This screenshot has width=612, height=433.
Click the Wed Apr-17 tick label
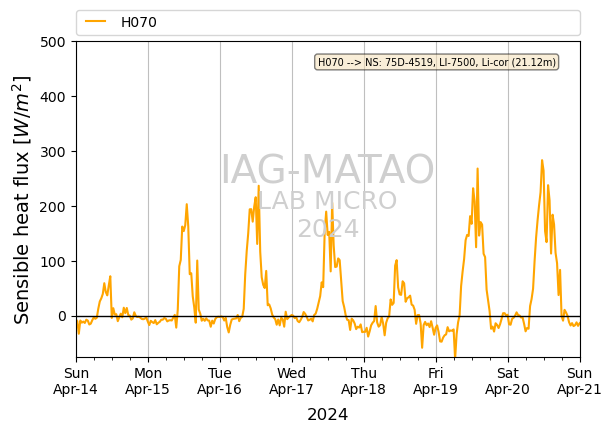tap(292, 381)
